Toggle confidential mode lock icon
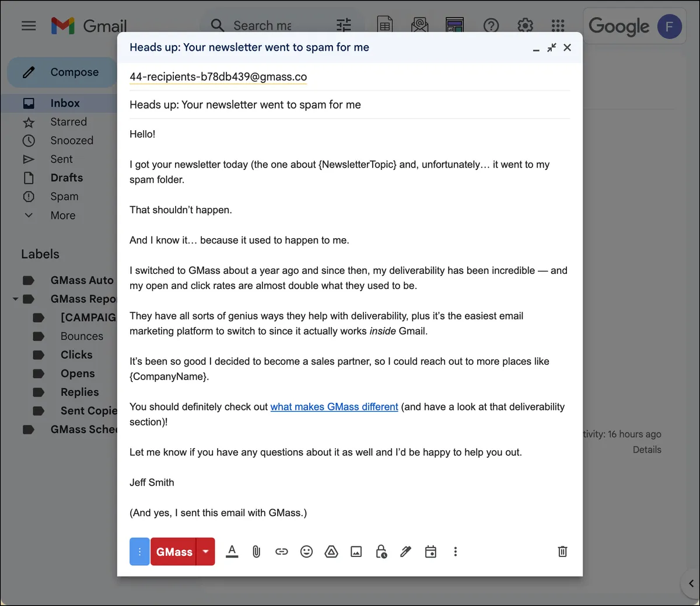The image size is (700, 606). 381,552
